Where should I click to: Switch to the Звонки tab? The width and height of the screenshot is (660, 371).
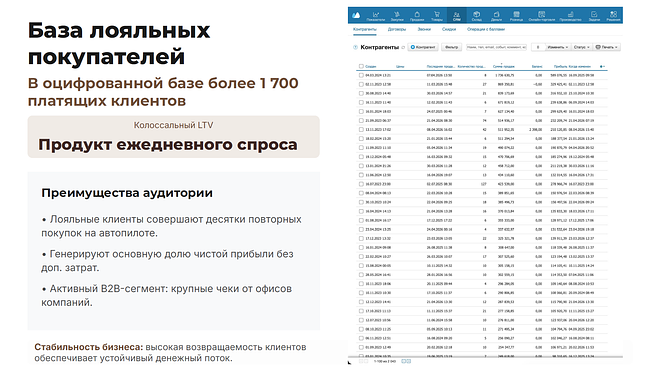424,29
